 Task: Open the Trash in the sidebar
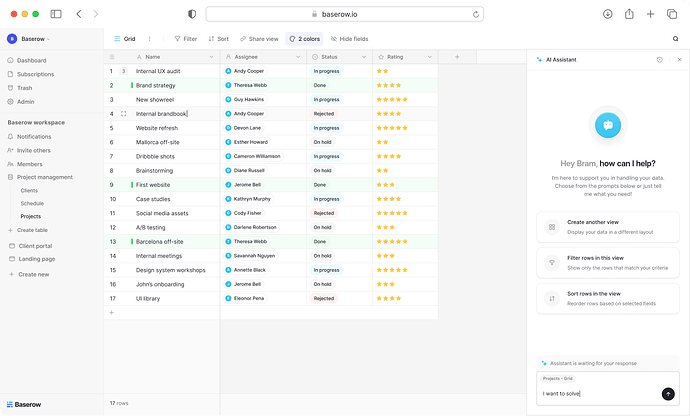tap(25, 88)
